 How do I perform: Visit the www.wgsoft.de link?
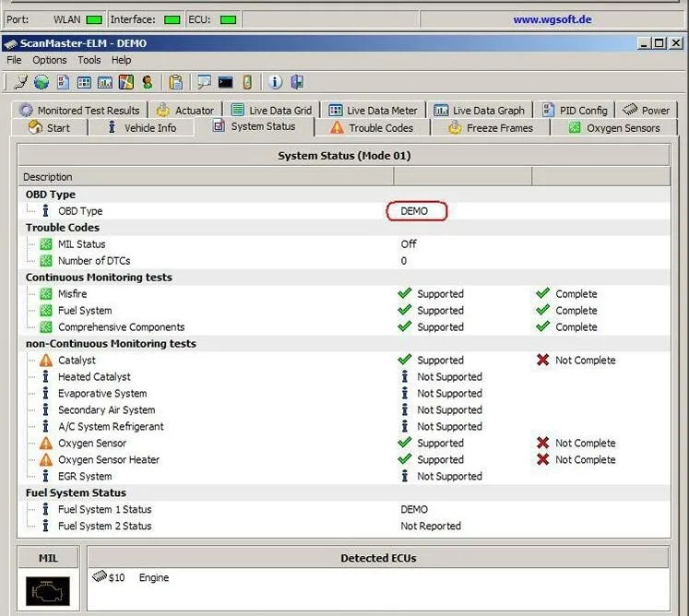click(552, 19)
